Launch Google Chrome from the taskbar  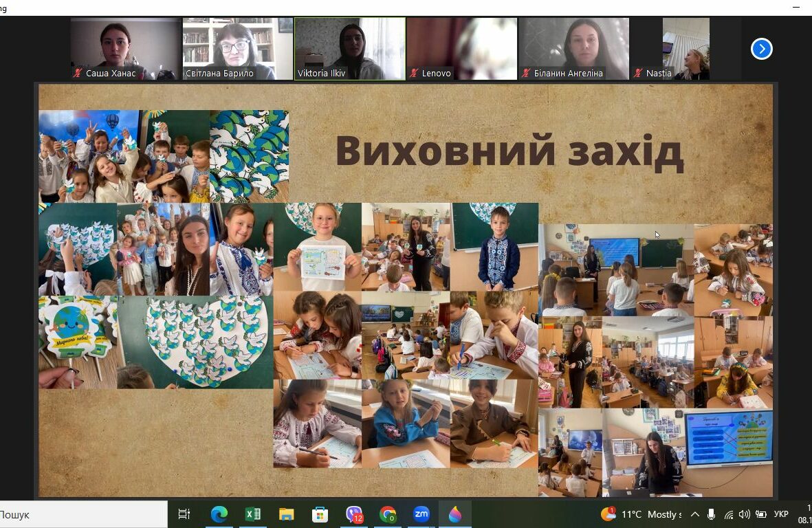pyautogui.click(x=388, y=514)
